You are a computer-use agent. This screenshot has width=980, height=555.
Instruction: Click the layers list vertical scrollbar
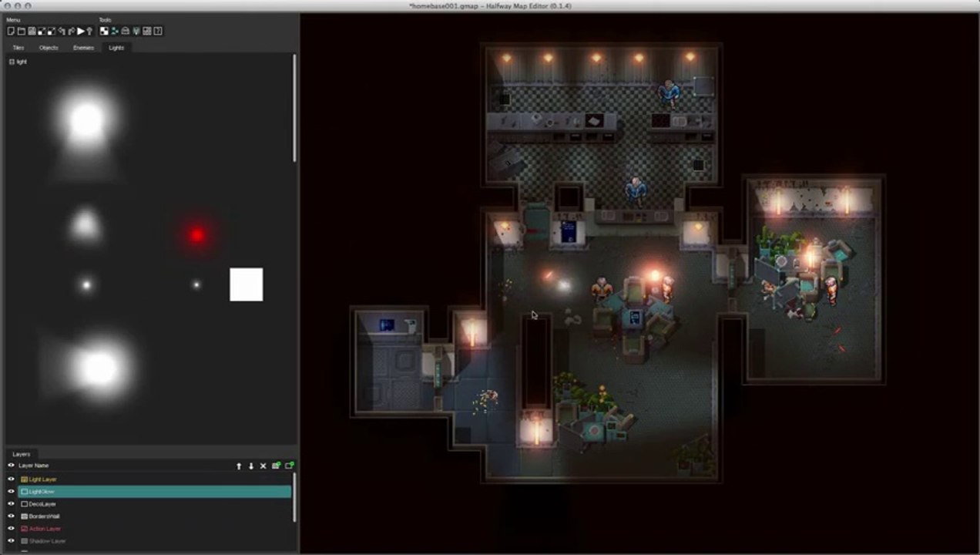(294, 497)
